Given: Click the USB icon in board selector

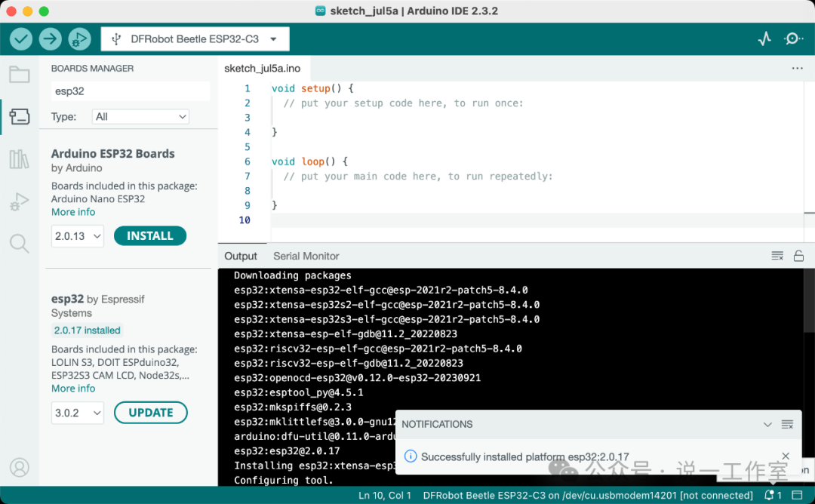Looking at the screenshot, I should coord(116,39).
